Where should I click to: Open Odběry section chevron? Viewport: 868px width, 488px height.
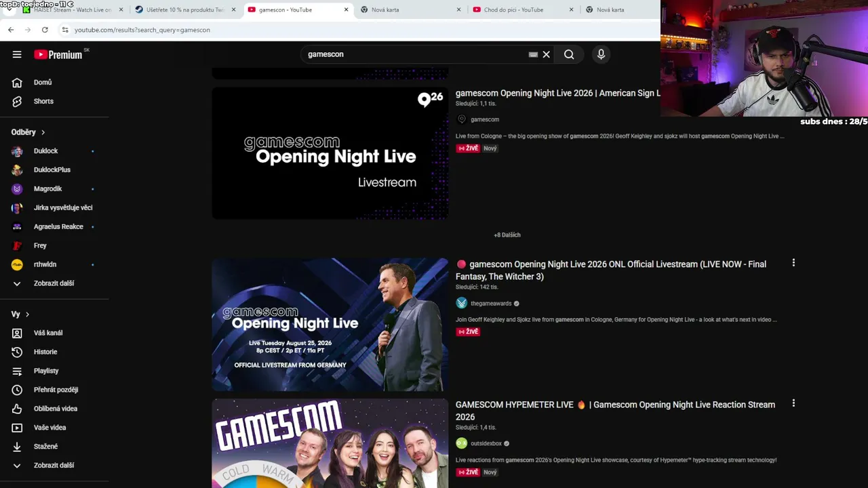point(43,132)
